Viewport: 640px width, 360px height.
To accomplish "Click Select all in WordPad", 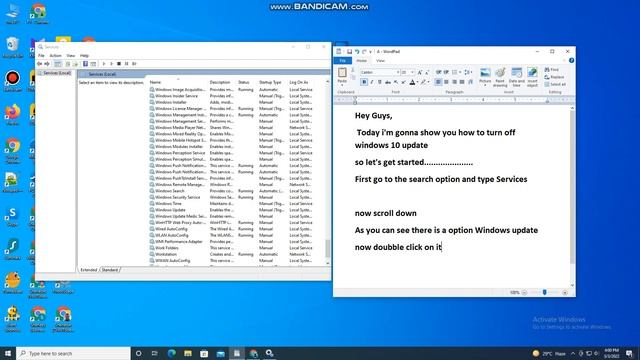I will tap(555, 84).
